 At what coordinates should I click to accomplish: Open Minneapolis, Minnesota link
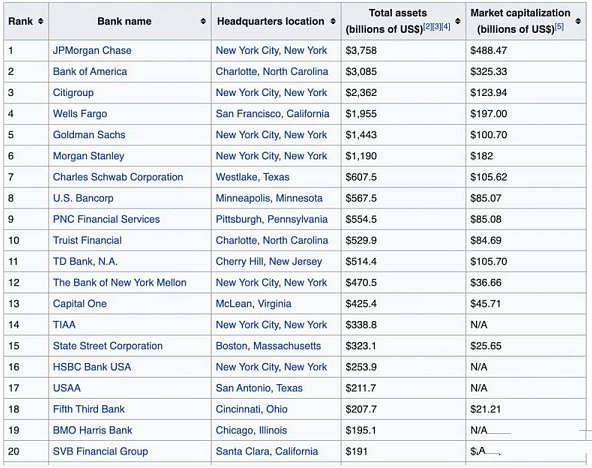coord(269,199)
